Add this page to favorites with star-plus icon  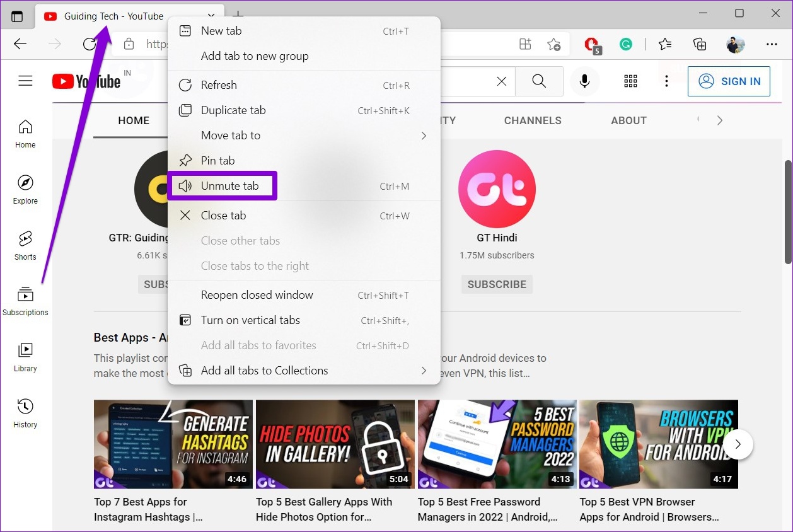click(553, 44)
